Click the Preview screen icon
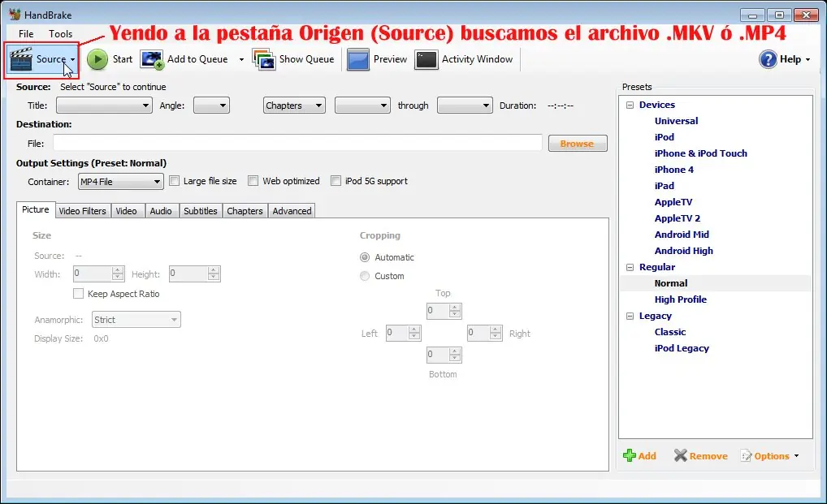Image resolution: width=827 pixels, height=504 pixels. click(358, 59)
